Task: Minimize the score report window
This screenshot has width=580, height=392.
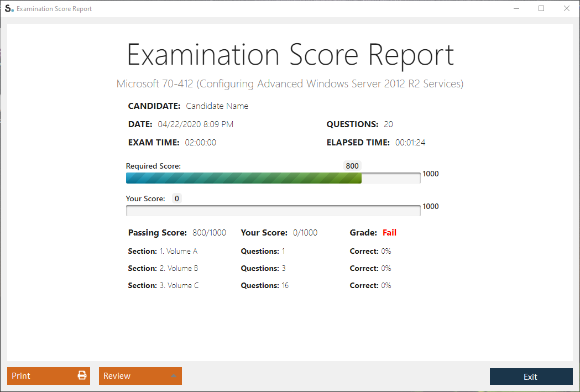Action: click(x=516, y=9)
